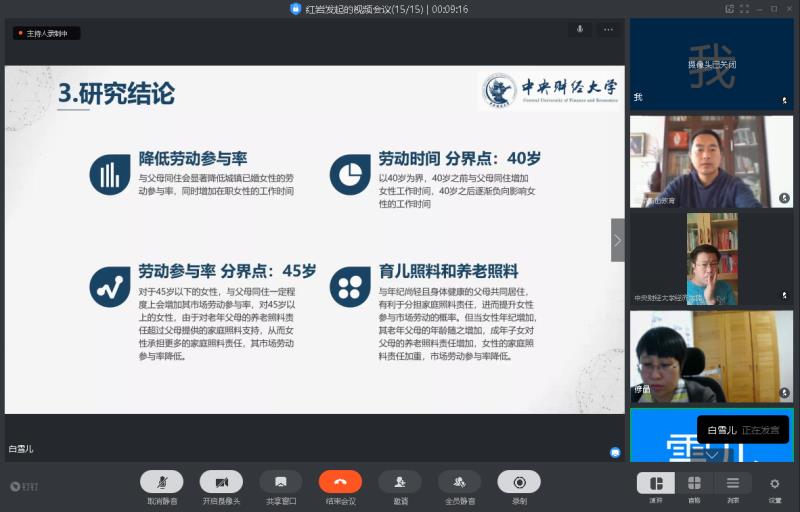Collapse the participant sidebar with arrow
Screen dimensions: 800x512
(x=617, y=241)
